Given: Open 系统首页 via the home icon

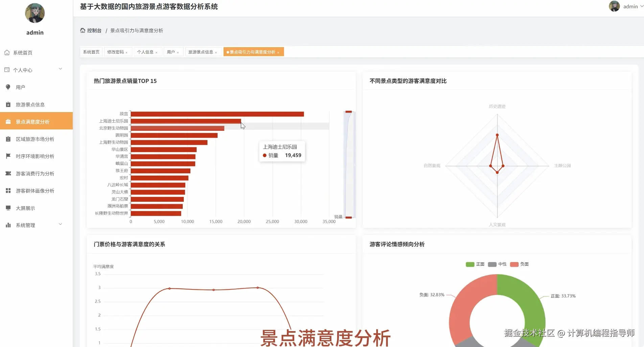Looking at the screenshot, I should (7, 52).
